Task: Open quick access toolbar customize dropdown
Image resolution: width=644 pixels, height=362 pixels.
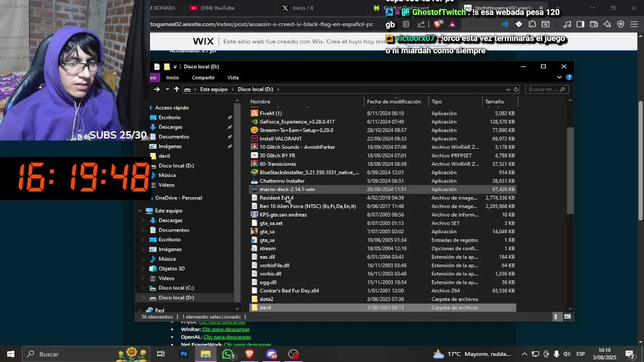Action: click(175, 66)
